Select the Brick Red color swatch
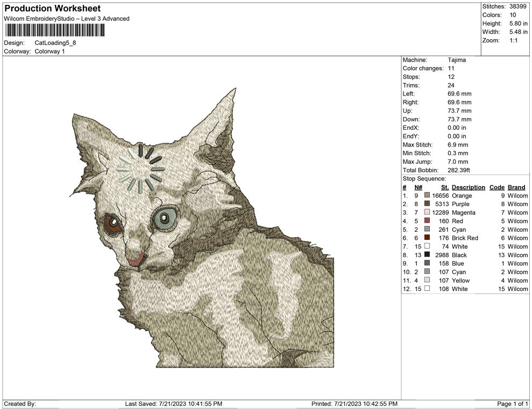Viewport: 532px width, 409px height. click(x=427, y=238)
